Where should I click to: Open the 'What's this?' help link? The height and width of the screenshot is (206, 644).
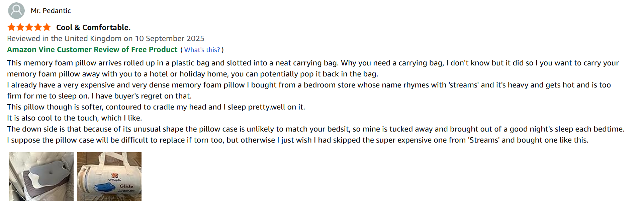coord(202,49)
